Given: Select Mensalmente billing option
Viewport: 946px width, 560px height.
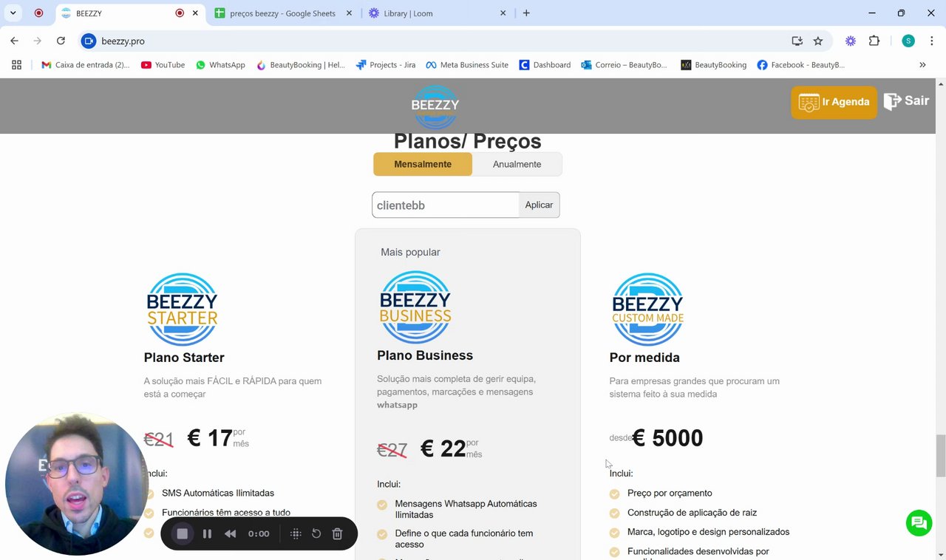Looking at the screenshot, I should coord(423,164).
